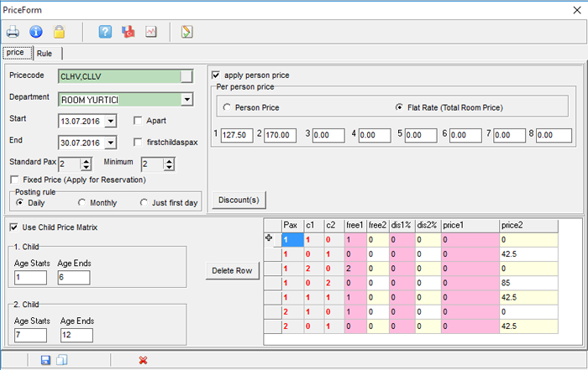
Task: Click 2. Child Age Ends field
Action: pyautogui.click(x=76, y=335)
